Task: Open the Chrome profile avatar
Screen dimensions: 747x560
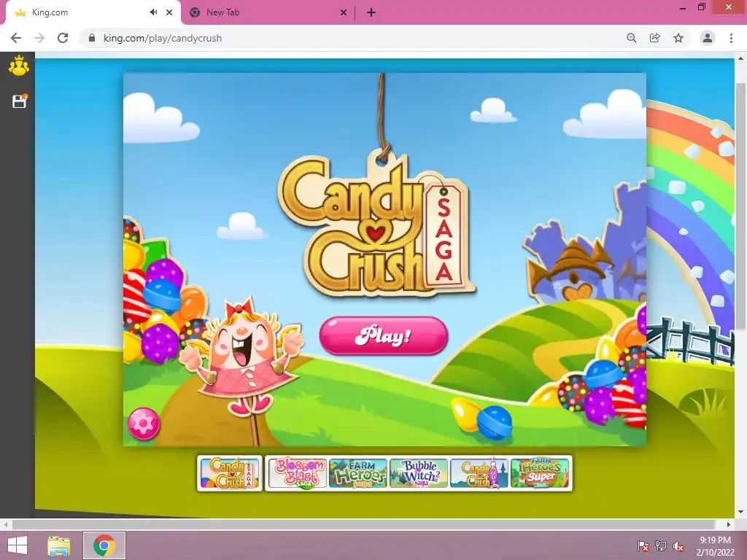Action: pos(708,38)
